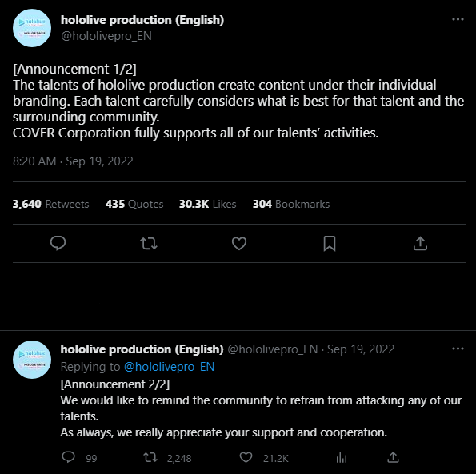476x474 pixels.
Task: Open the more options menu on the reply tweet
Action: (458, 349)
